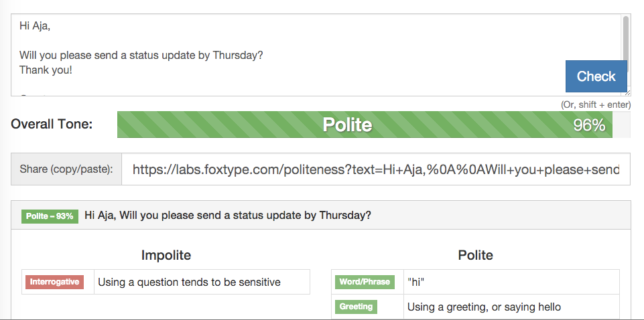Click the blue Check button
This screenshot has width=644, height=320.
(x=596, y=76)
